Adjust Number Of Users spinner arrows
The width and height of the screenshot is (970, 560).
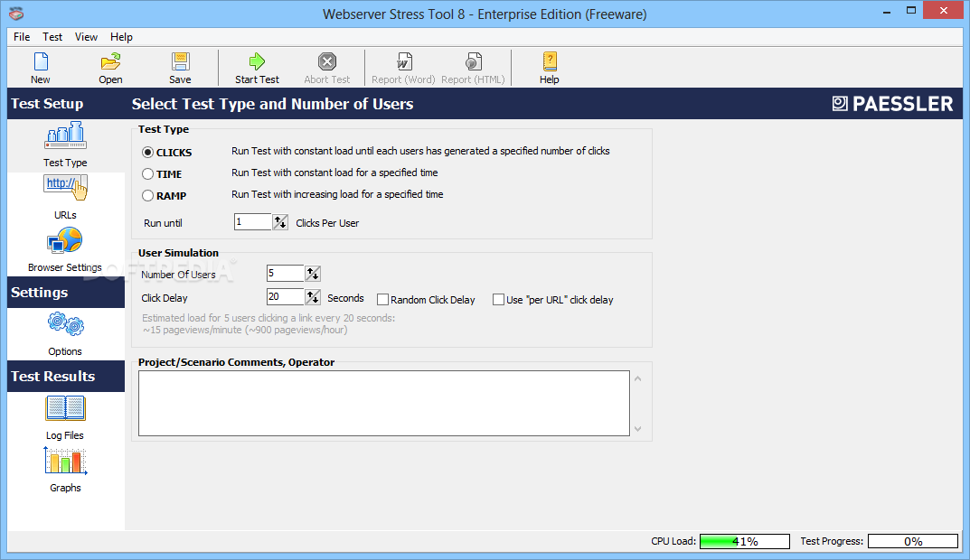(x=313, y=273)
